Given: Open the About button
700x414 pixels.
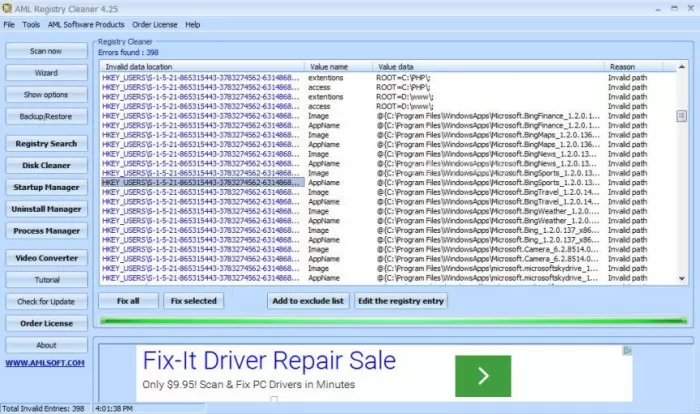Looking at the screenshot, I should pos(46,345).
